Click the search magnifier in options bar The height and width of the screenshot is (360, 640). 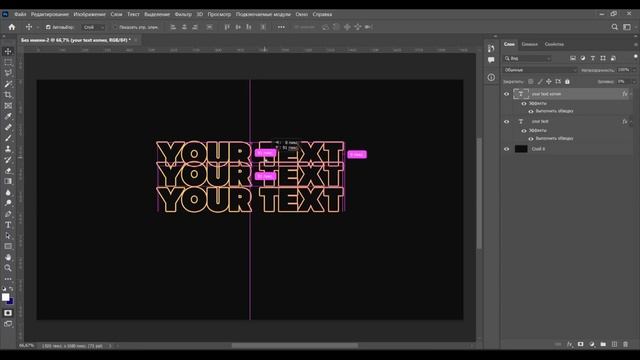pos(614,27)
